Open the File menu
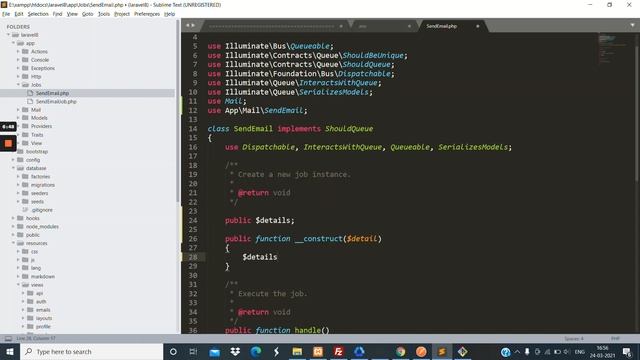The height and width of the screenshot is (360, 640). [6, 14]
